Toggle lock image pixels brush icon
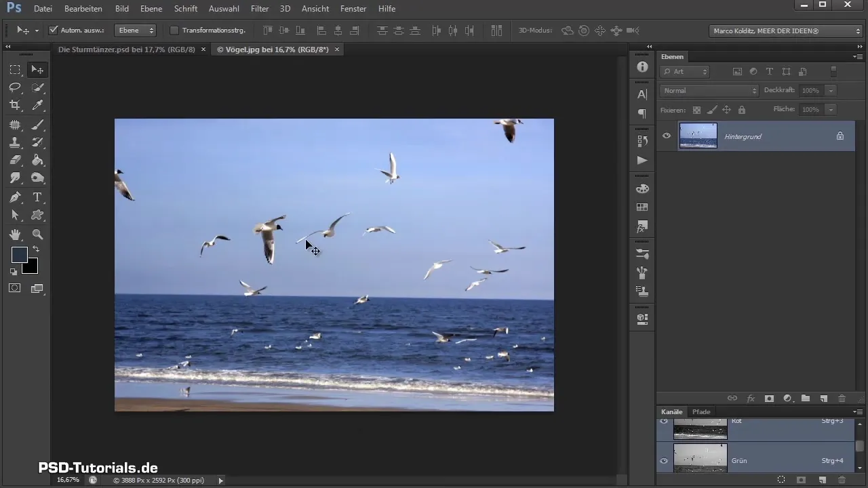Image resolution: width=868 pixels, height=488 pixels. (711, 110)
